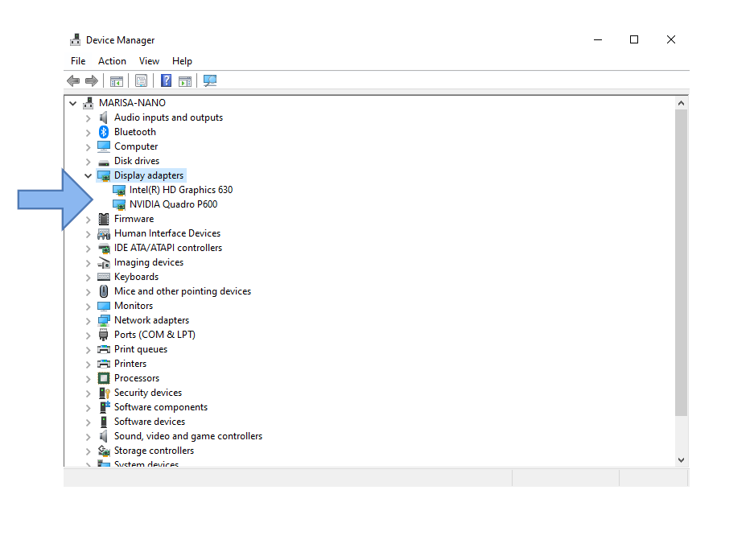Select the Processors category
The height and width of the screenshot is (560, 750).
(x=136, y=378)
